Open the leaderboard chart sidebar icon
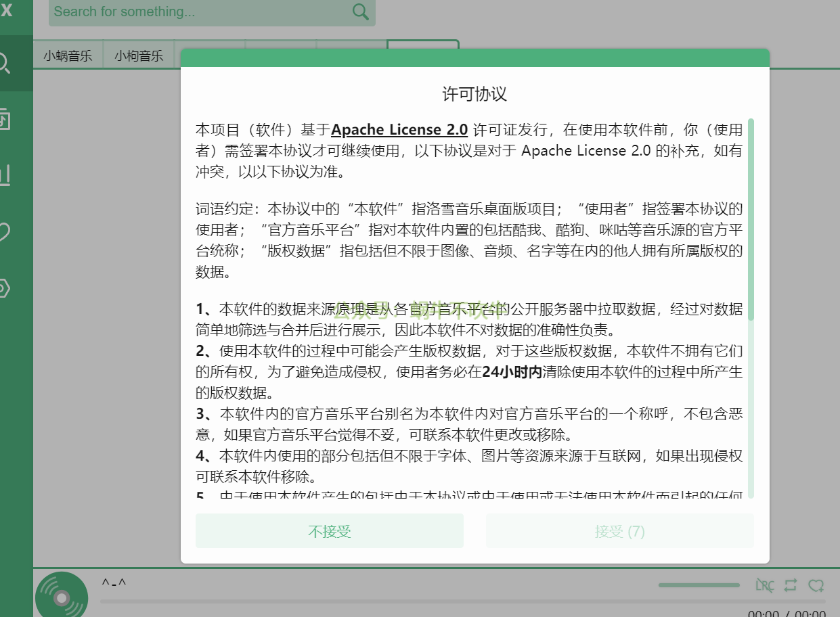Screen dimensions: 840x617 [5, 175]
